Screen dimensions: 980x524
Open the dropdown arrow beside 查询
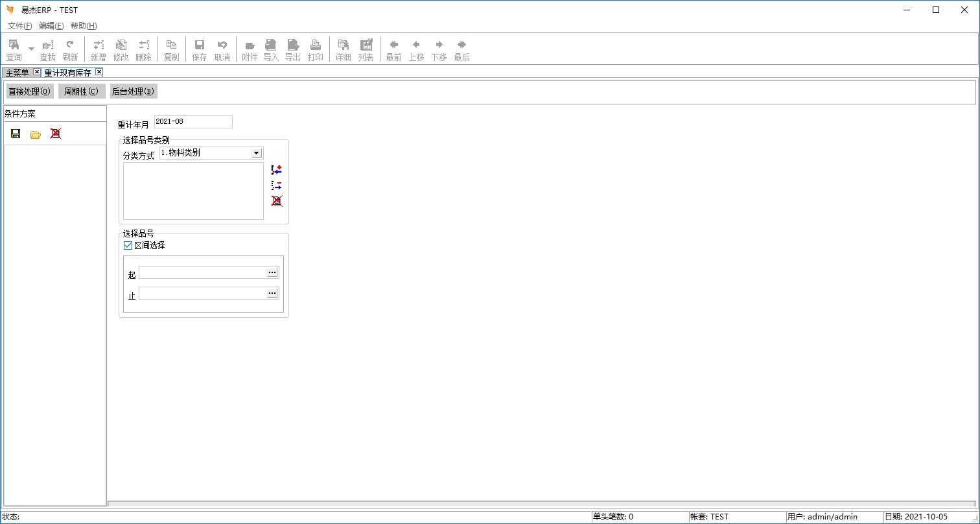pyautogui.click(x=31, y=49)
